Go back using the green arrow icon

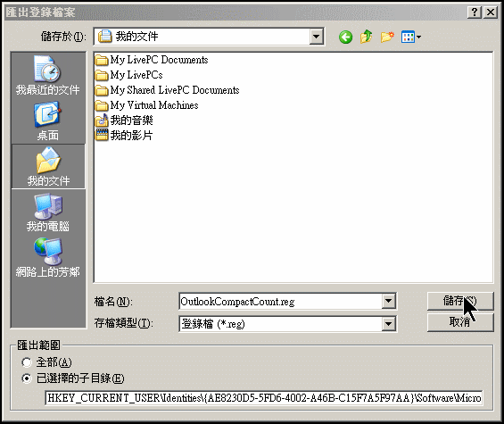point(345,37)
